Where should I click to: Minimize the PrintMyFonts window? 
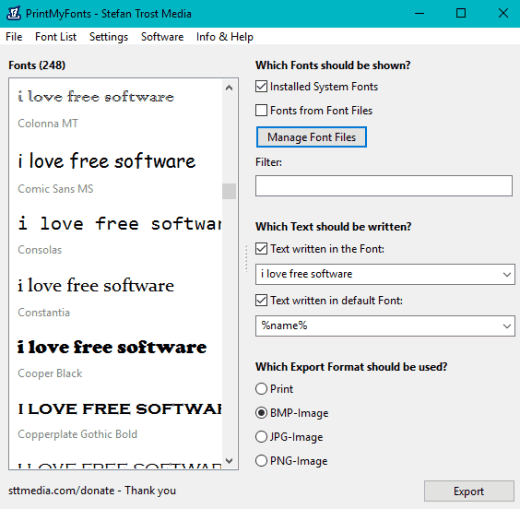(x=419, y=13)
